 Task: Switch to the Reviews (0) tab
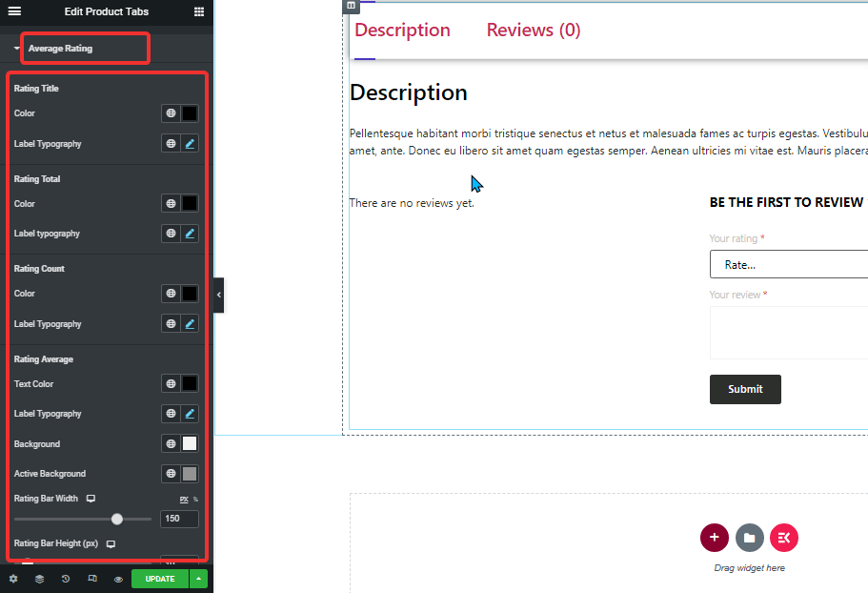click(x=534, y=30)
